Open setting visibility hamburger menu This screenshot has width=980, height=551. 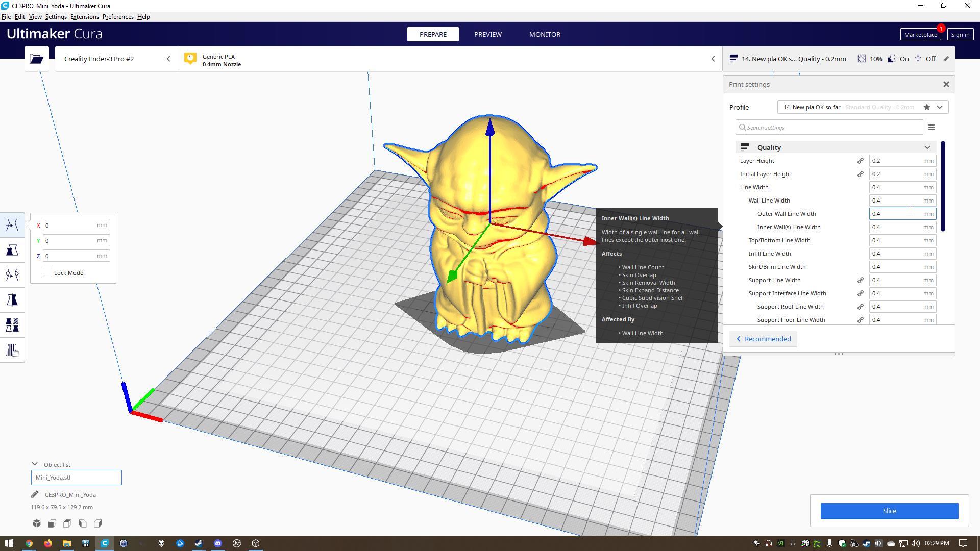(x=932, y=127)
